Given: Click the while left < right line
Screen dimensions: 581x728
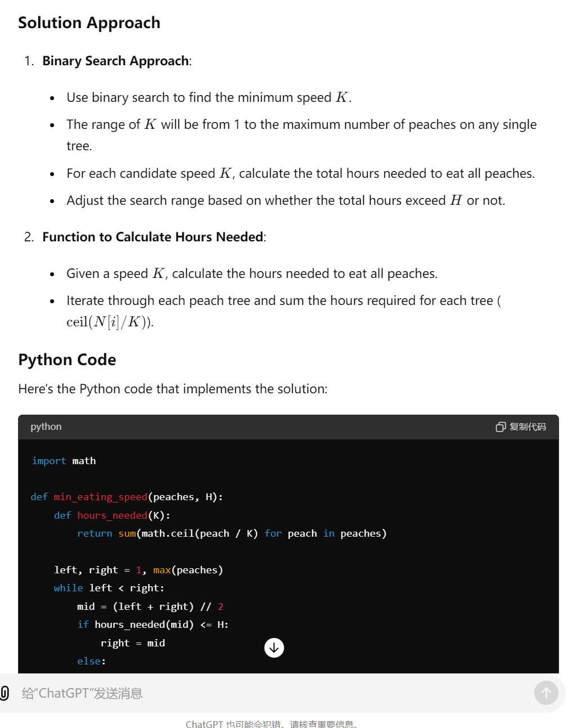Looking at the screenshot, I should click(x=109, y=588).
